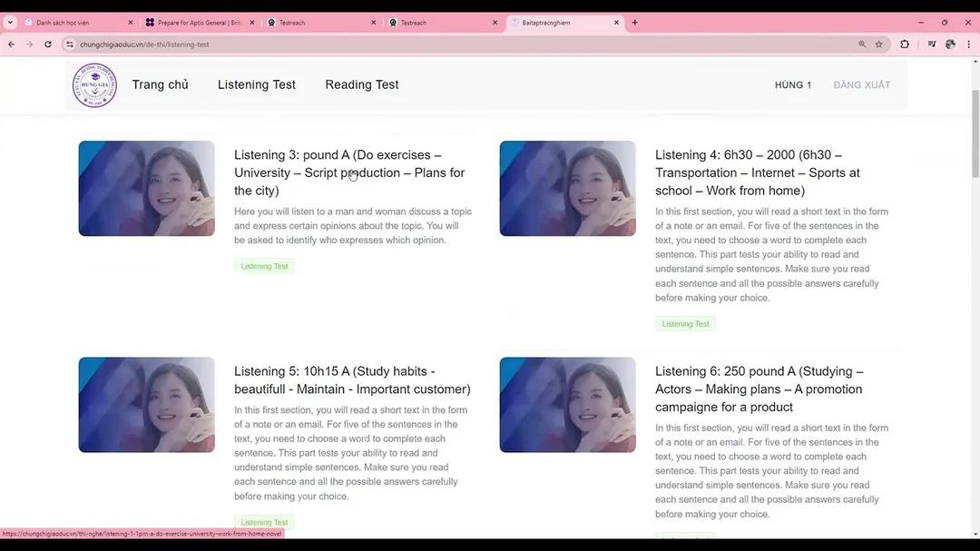Close the Baitaptracnghiem tab
980x551 pixels.
pyautogui.click(x=616, y=23)
